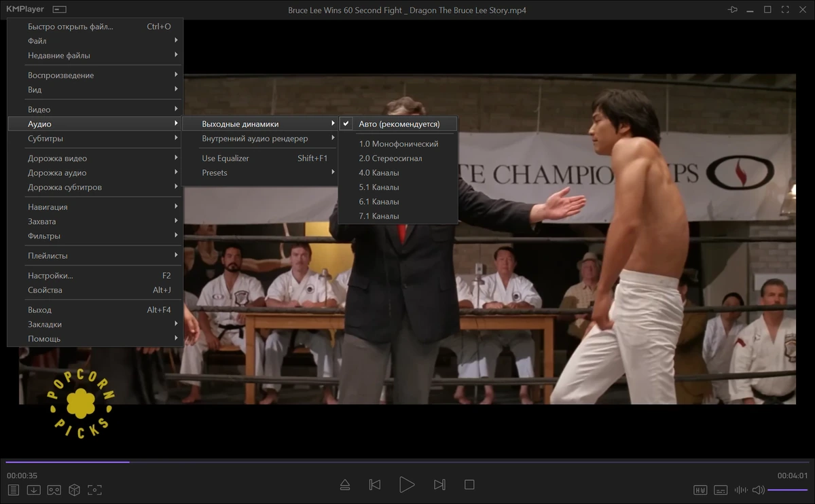
Task: Expand the Файл submenu
Action: [95, 41]
